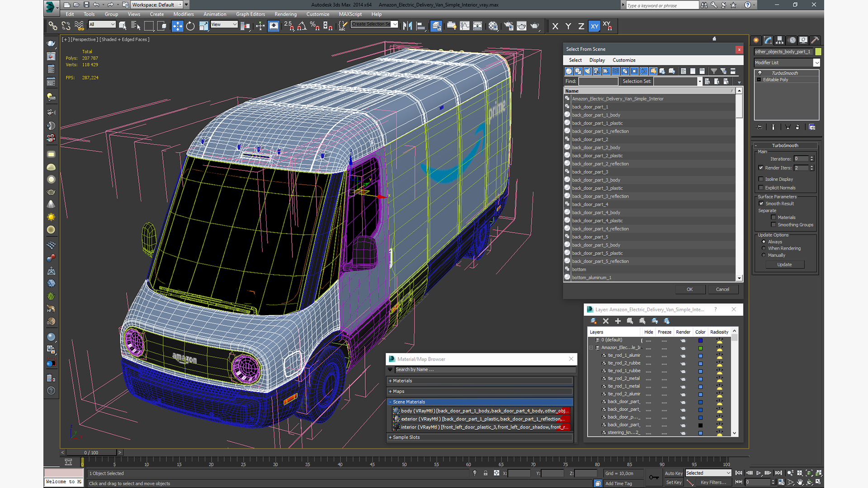Viewport: 868px width, 488px height.
Task: Activate the Select and Move tool
Action: [x=177, y=26]
